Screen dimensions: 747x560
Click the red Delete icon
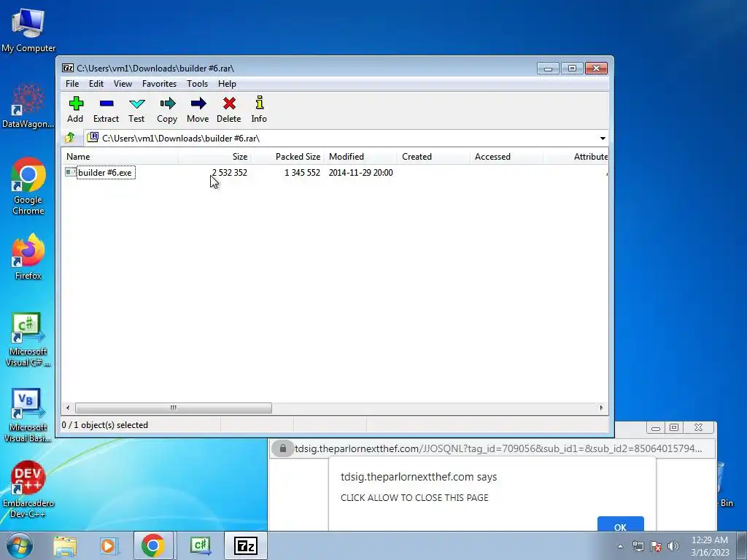click(228, 109)
